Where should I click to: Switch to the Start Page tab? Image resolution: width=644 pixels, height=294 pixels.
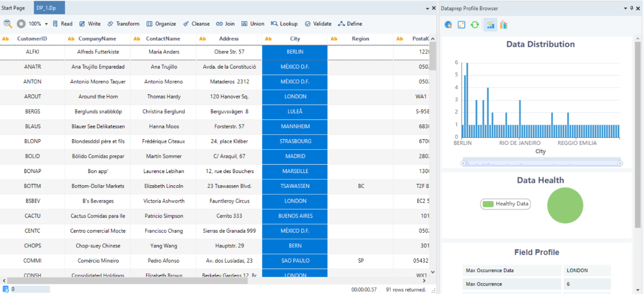13,8
